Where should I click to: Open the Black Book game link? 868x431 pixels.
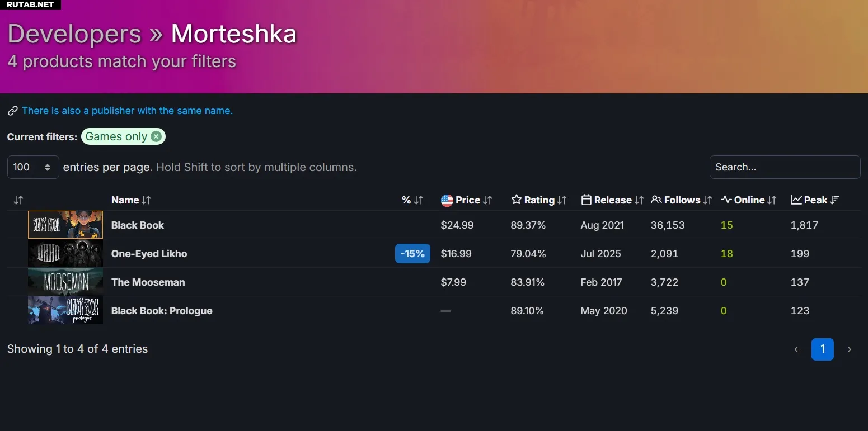(x=138, y=225)
